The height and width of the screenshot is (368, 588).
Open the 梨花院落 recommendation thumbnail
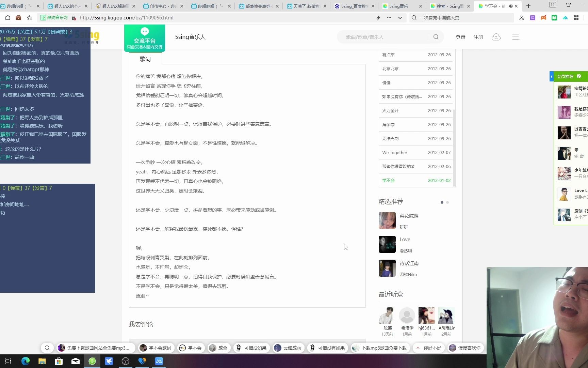point(387,220)
